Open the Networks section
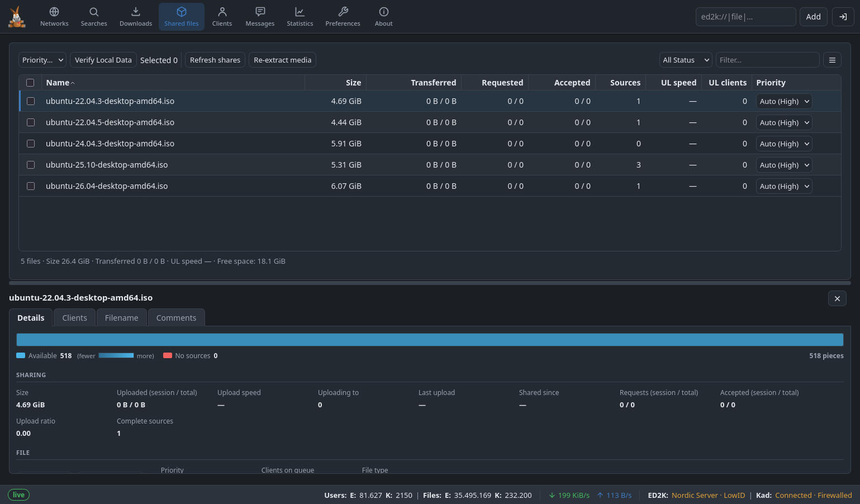The width and height of the screenshot is (860, 504). click(x=54, y=17)
